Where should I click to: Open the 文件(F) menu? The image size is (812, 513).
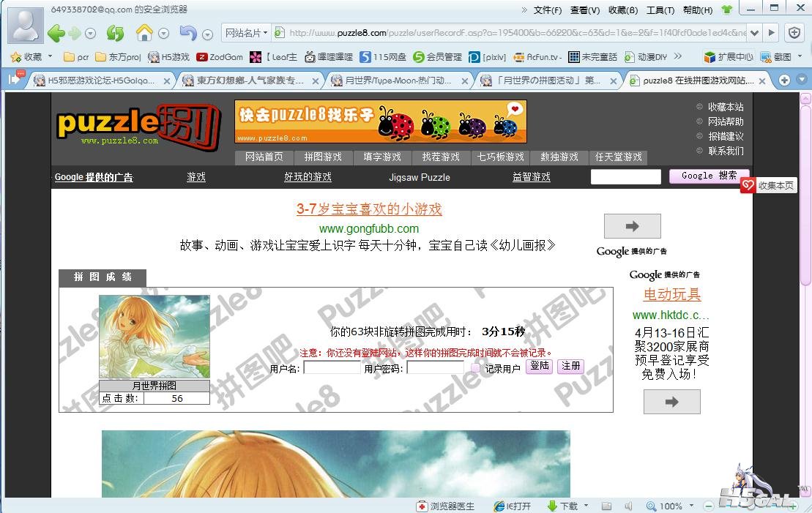(x=548, y=10)
